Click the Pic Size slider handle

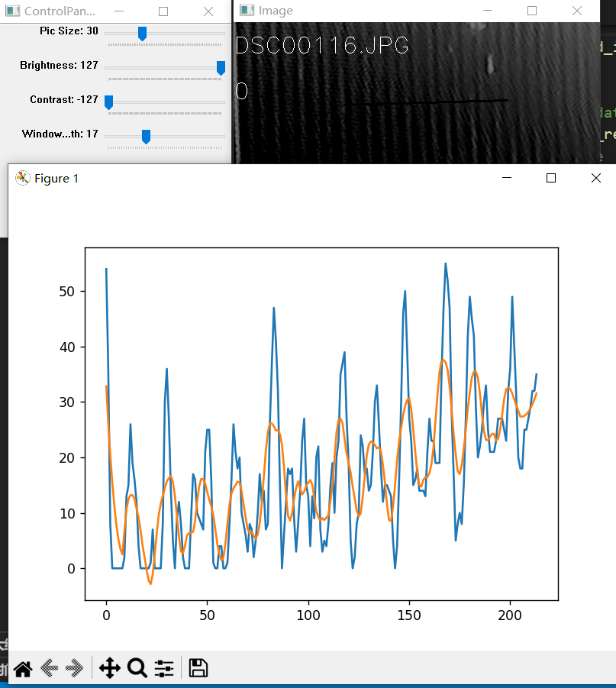142,34
